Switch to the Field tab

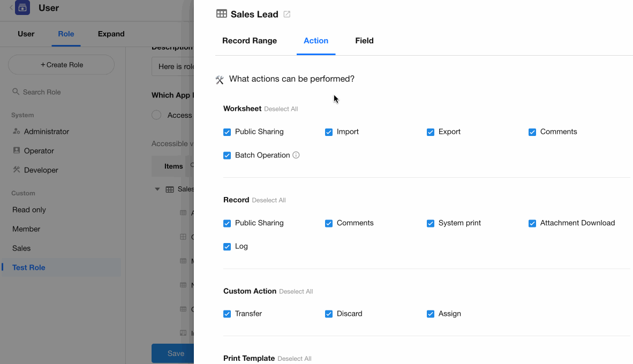coord(364,41)
